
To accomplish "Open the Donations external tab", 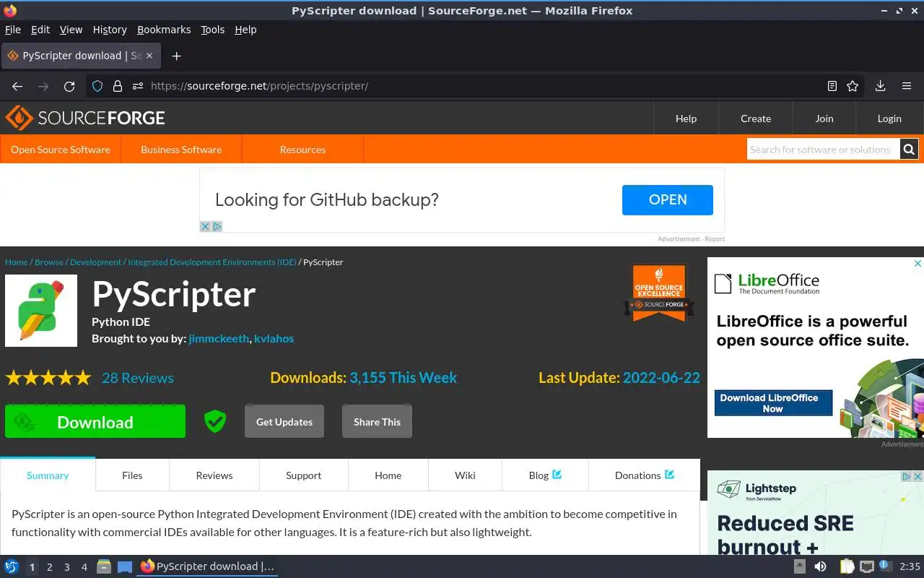I will tap(644, 475).
